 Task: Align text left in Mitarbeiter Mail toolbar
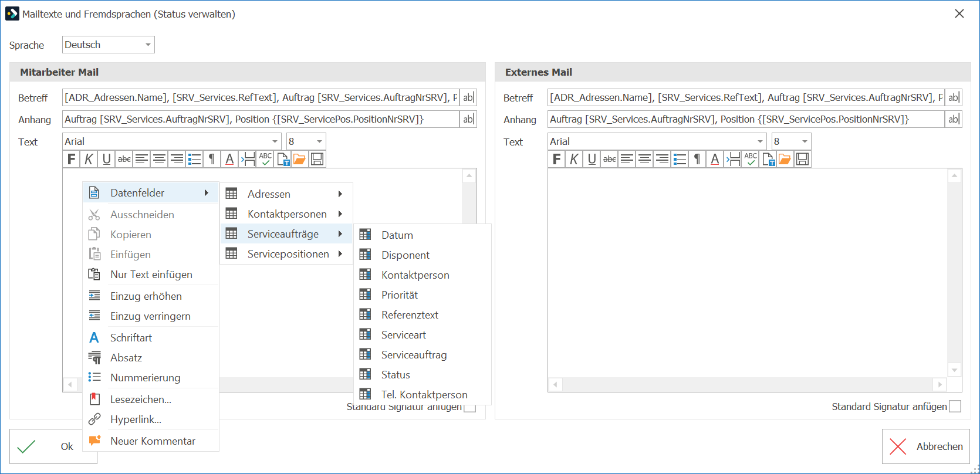[x=141, y=159]
